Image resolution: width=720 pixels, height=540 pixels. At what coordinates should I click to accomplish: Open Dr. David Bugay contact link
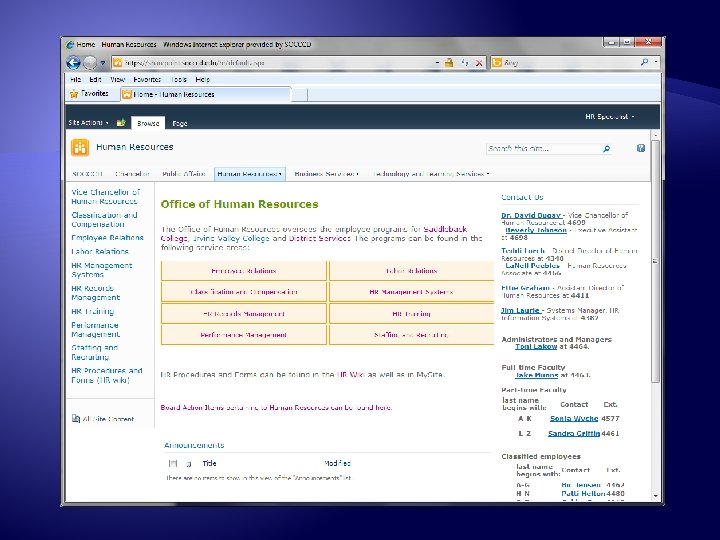click(531, 215)
